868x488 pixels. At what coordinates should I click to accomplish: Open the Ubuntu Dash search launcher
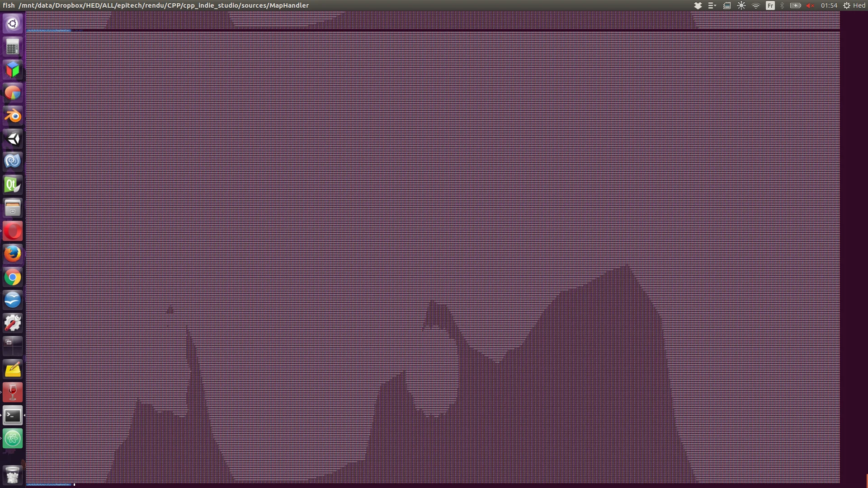13,23
